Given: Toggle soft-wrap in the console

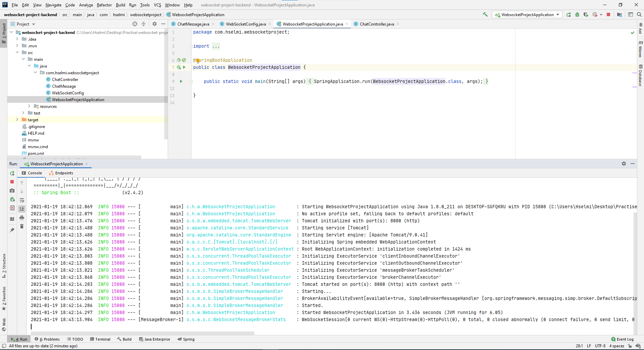Looking at the screenshot, I should [22, 200].
